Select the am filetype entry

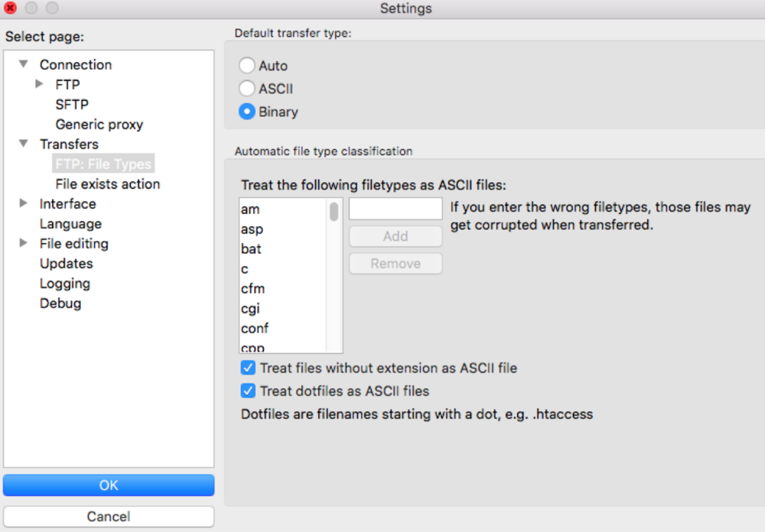(250, 209)
